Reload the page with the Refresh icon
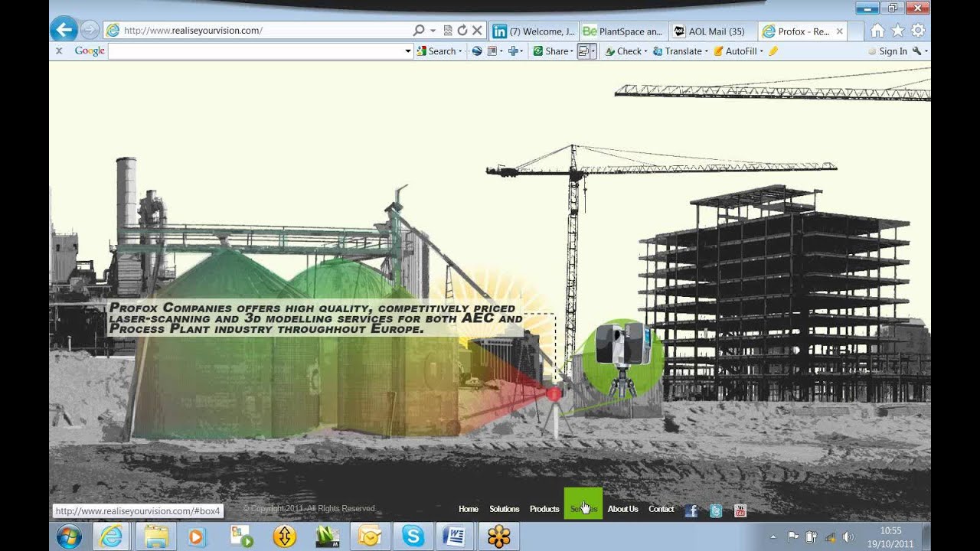The height and width of the screenshot is (551, 980). tap(462, 31)
